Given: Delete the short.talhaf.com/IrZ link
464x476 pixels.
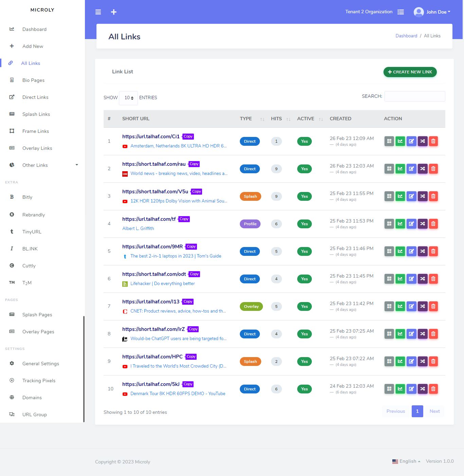Looking at the screenshot, I should pyautogui.click(x=433, y=334).
